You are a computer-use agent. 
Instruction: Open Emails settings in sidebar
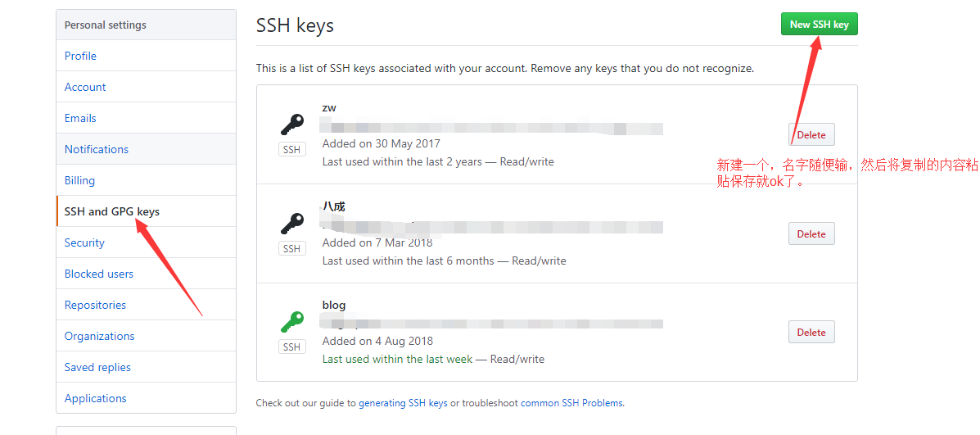pyautogui.click(x=80, y=118)
